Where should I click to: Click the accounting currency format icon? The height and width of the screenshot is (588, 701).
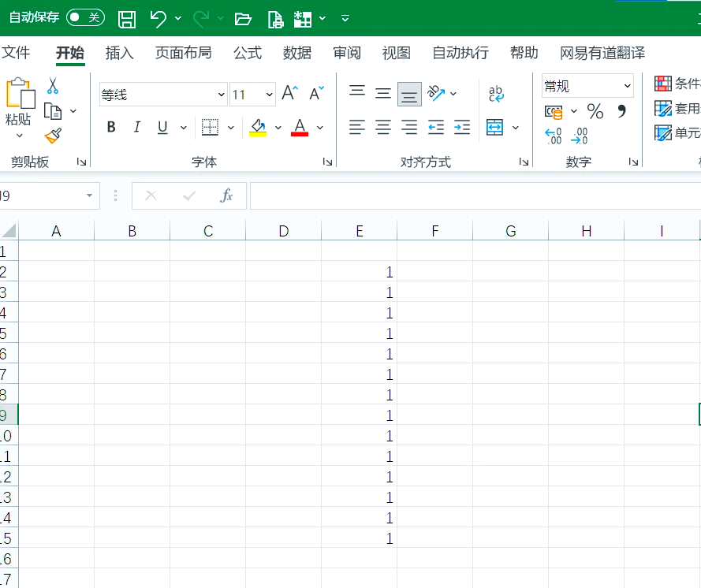[554, 112]
